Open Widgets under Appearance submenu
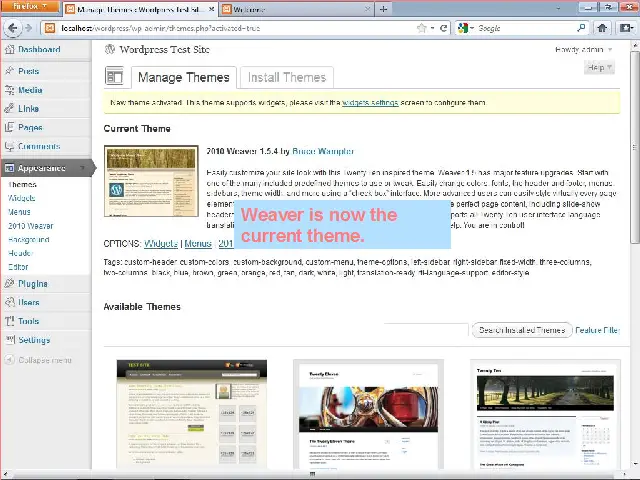 [x=22, y=198]
